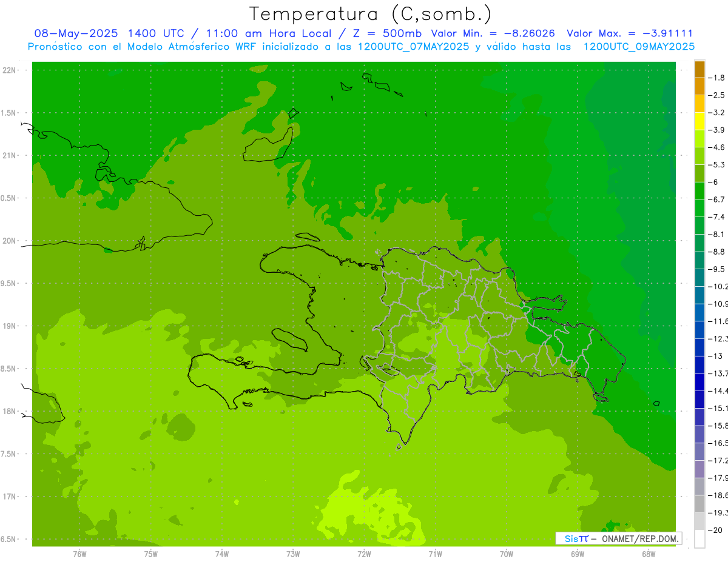
Task: Click the "22N" latitude label
Action: [9, 70]
